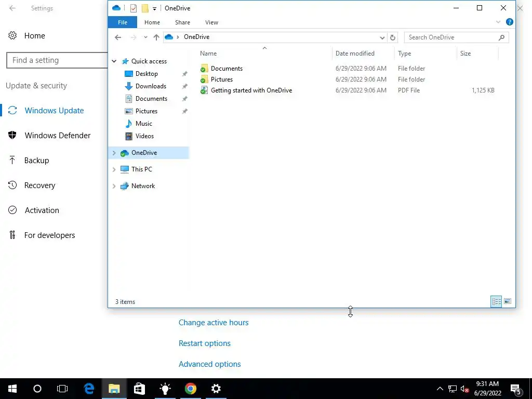The width and height of the screenshot is (532, 399).
Task: Click the OneDrive cloud icon in title bar
Action: tap(116, 8)
